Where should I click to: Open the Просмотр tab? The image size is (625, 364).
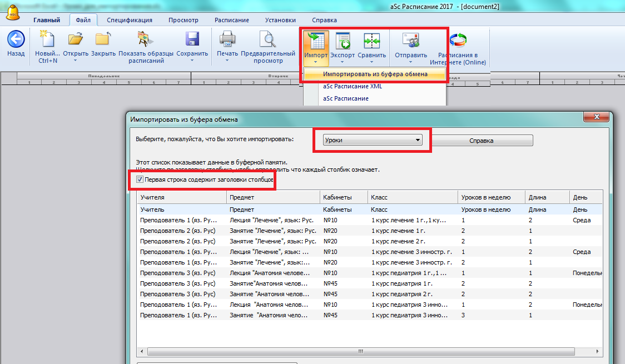pos(183,20)
